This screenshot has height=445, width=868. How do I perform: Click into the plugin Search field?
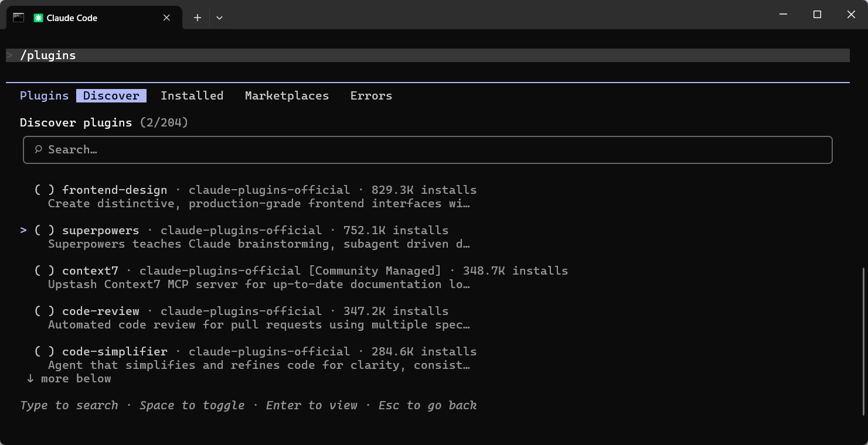[x=428, y=150]
